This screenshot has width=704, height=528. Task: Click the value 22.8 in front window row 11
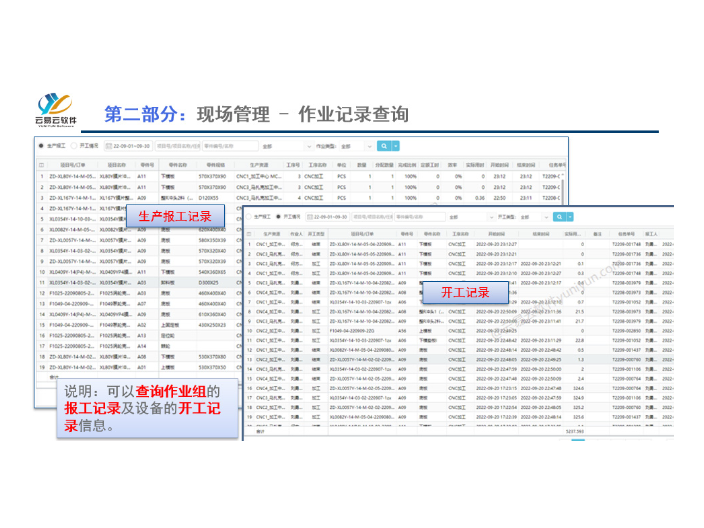tap(580, 340)
